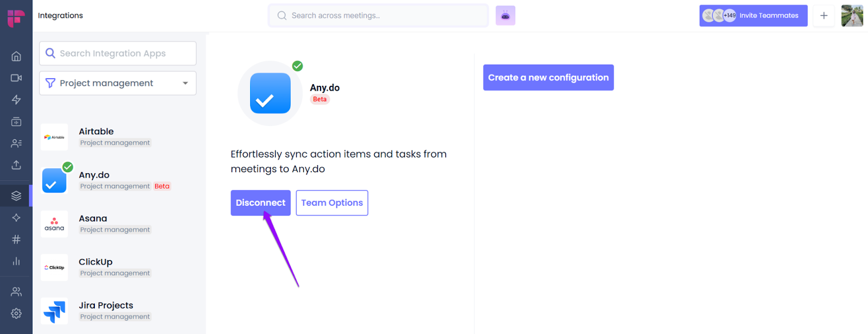
Task: Click the lightning bolt sidebar icon
Action: tap(16, 100)
